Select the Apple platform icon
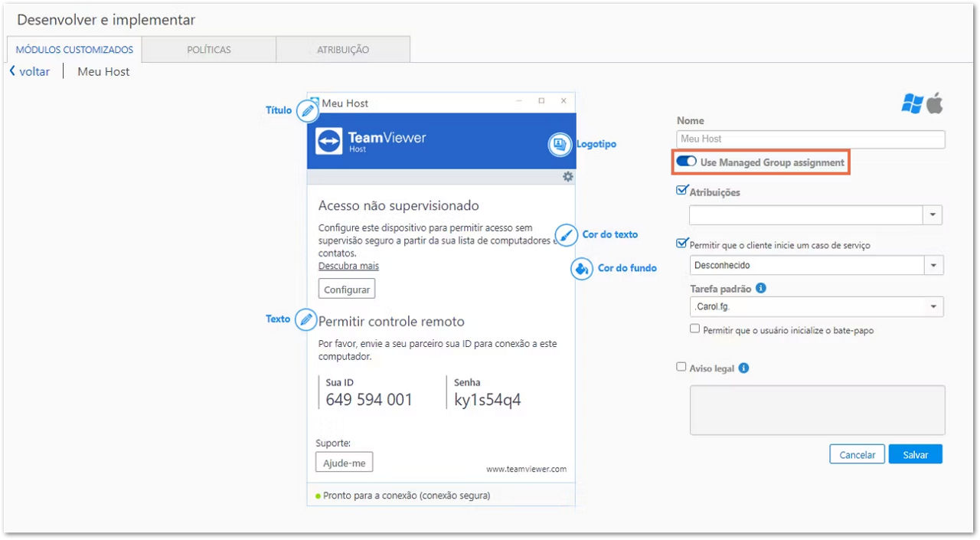Image resolution: width=980 pixels, height=540 pixels. pos(935,103)
